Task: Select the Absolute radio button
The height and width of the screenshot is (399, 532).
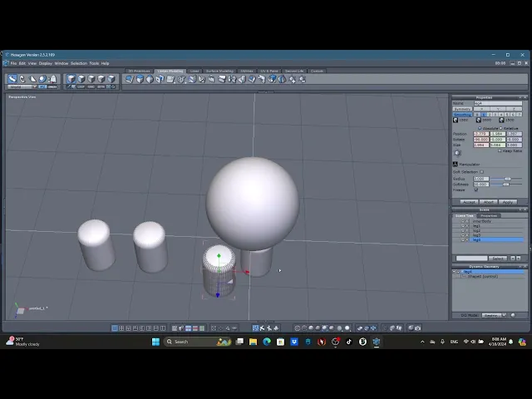Action: 480,128
